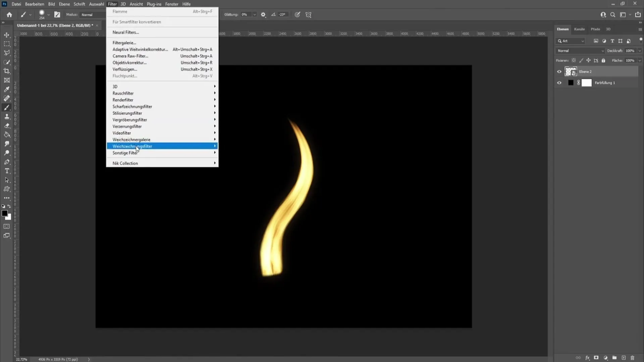Toggle lock transparent pixels

(574, 61)
